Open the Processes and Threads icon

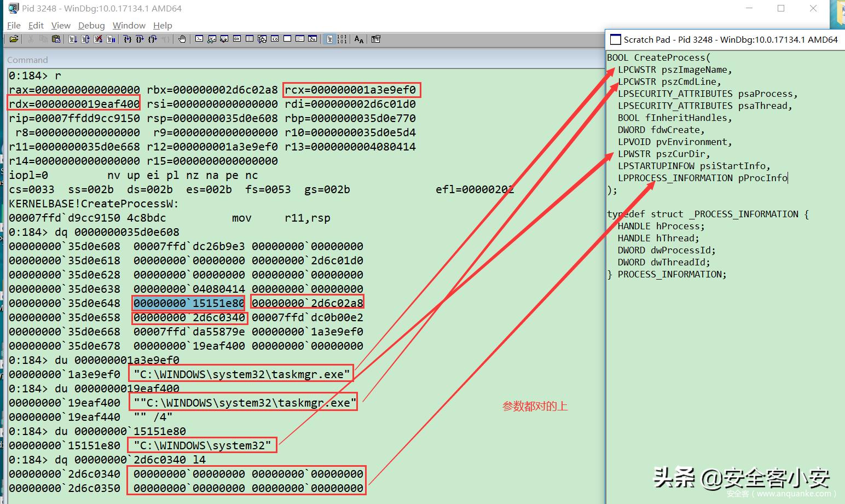pos(300,39)
